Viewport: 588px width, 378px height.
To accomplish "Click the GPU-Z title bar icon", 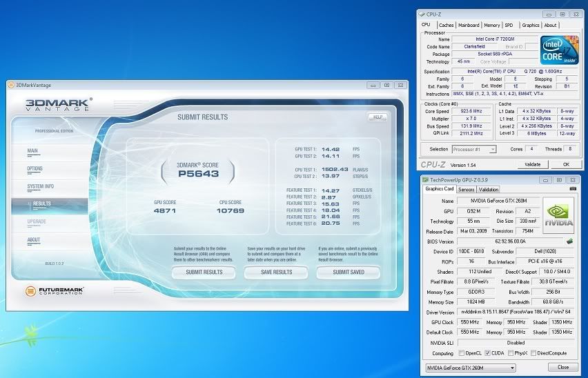I will pyautogui.click(x=426, y=180).
